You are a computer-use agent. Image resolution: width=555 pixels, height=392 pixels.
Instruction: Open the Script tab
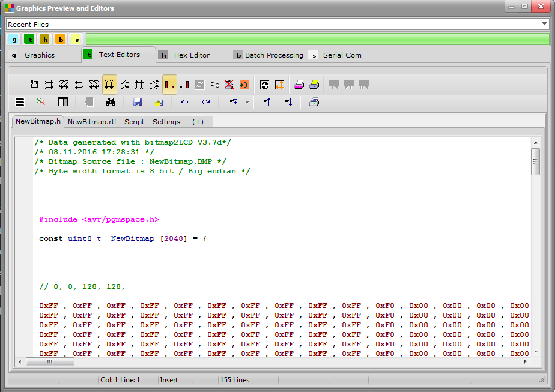click(x=134, y=122)
